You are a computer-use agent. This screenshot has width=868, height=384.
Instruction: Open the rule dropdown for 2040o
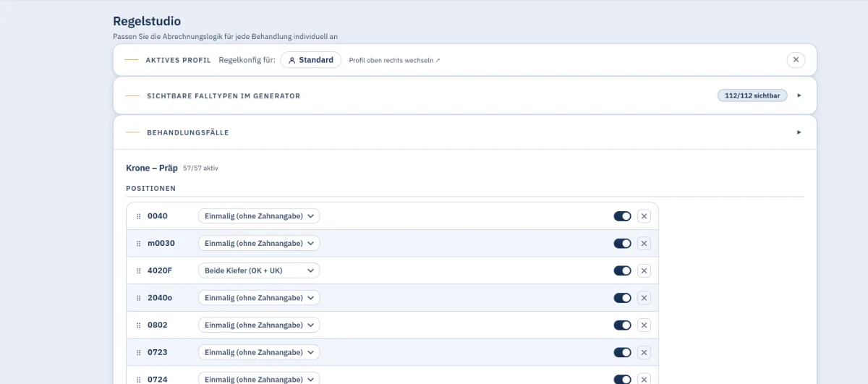click(x=259, y=298)
